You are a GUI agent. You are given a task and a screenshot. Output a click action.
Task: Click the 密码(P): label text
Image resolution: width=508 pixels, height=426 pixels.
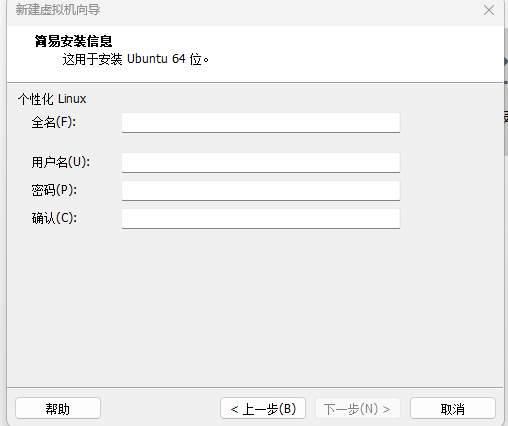point(54,190)
